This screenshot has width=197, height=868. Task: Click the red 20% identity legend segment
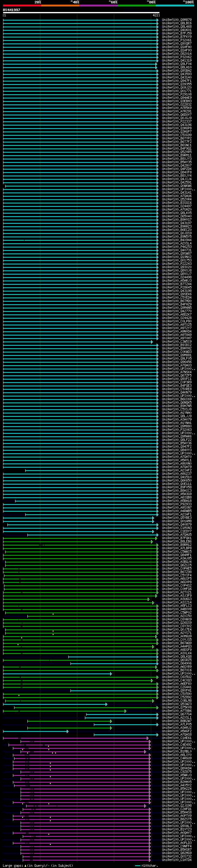22,6
